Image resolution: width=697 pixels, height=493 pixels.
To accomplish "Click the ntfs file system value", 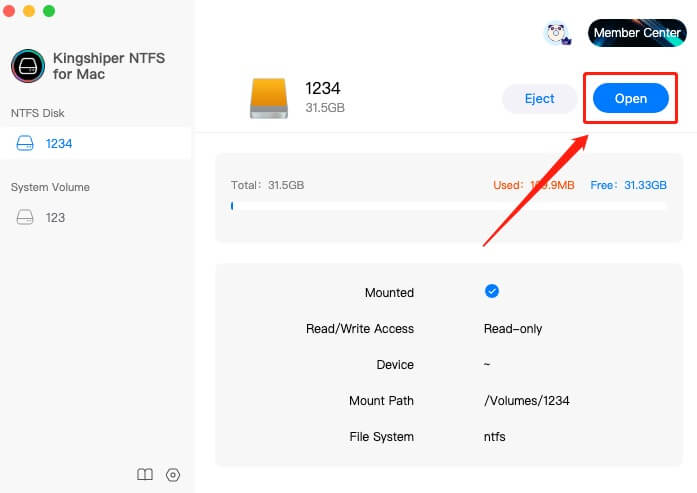I will [494, 437].
